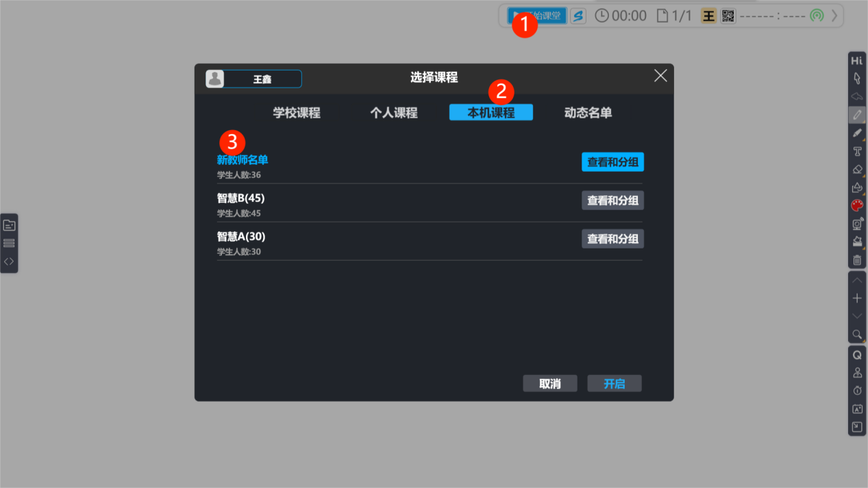Select the text T tool
Viewport: 868px width, 488px height.
[857, 151]
